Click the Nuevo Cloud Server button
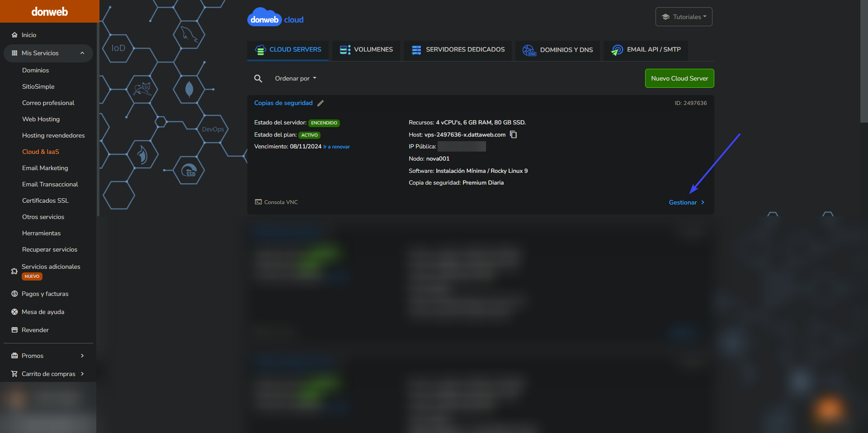The height and width of the screenshot is (433, 868). [x=679, y=78]
